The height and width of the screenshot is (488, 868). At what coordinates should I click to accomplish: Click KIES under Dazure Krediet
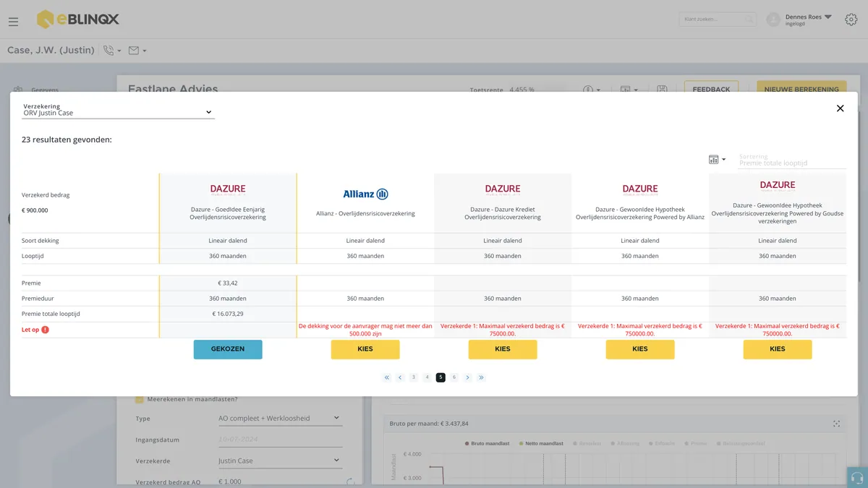[503, 349]
